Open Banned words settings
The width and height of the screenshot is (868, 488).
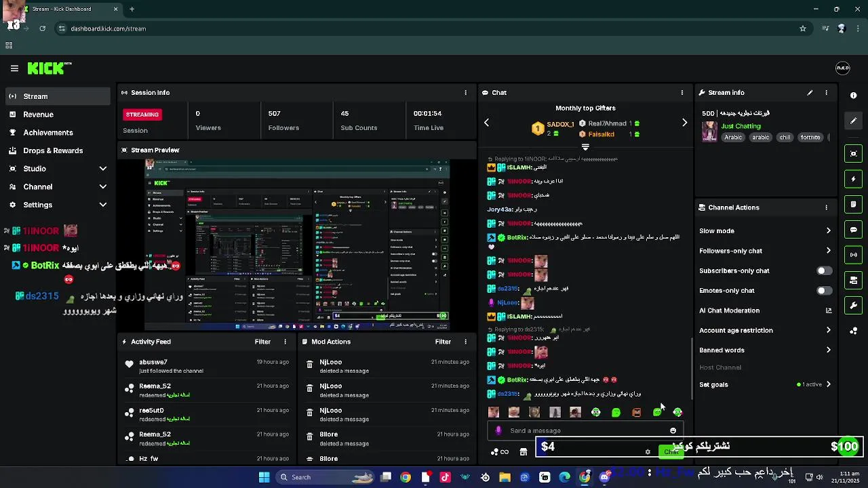[x=765, y=350]
